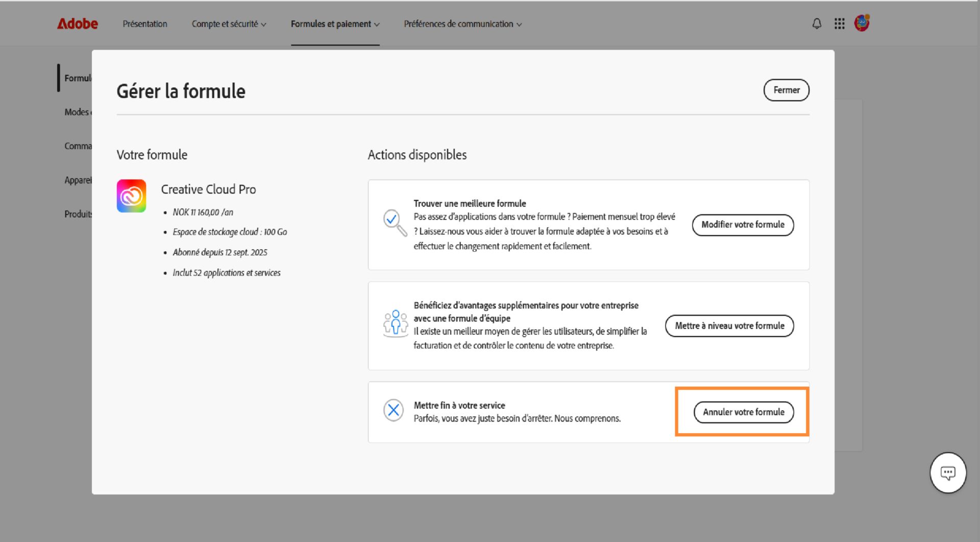Expand the Compte et sécurité dropdown

click(229, 23)
